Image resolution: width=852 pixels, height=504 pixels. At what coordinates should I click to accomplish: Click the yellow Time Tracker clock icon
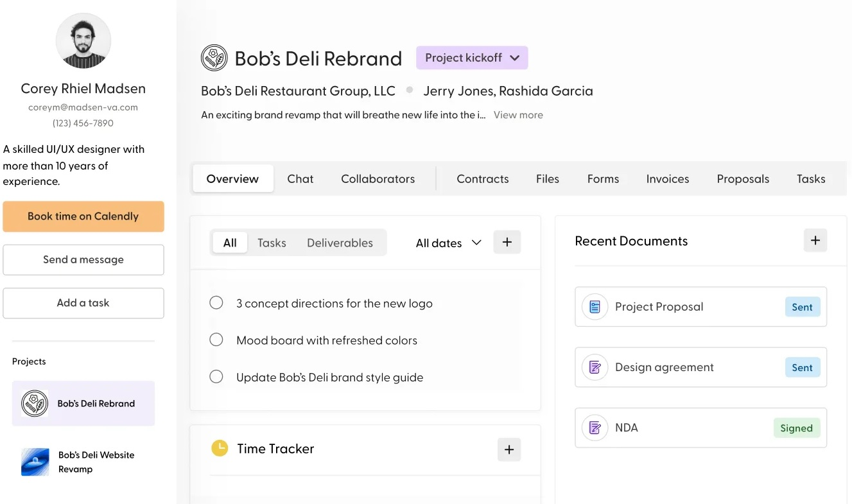pyautogui.click(x=220, y=448)
